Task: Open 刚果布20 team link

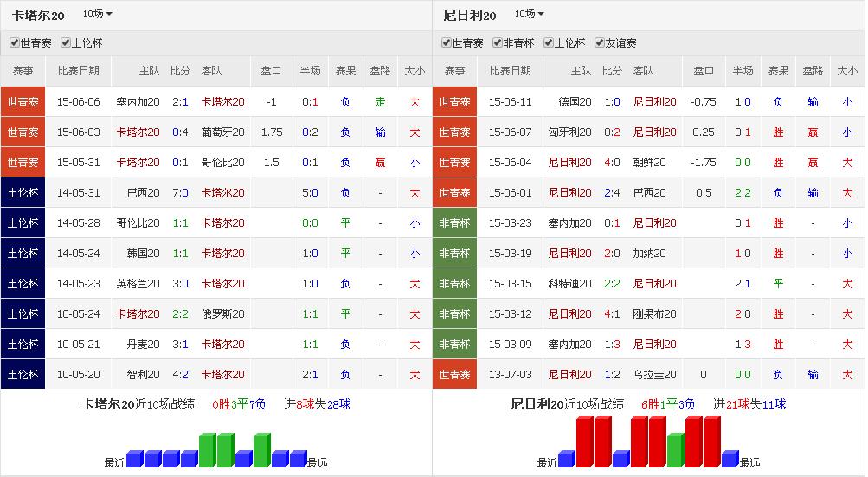Action: click(x=654, y=314)
